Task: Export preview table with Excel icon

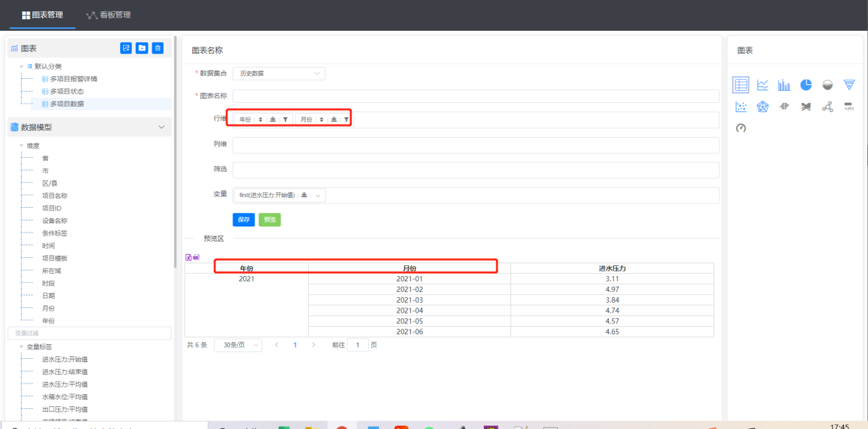Action: [x=188, y=257]
